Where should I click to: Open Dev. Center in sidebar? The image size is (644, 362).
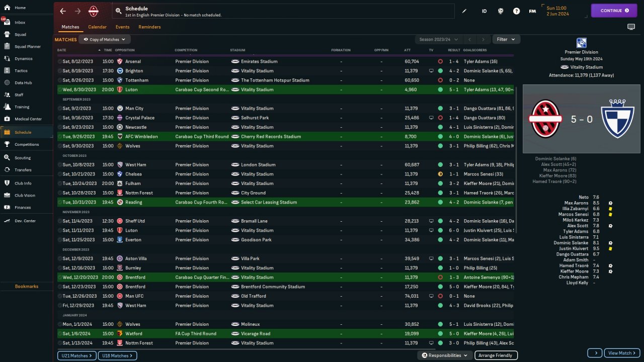point(26,221)
